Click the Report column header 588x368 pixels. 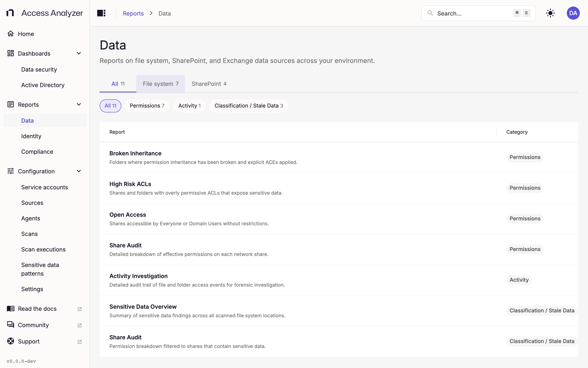coord(117,132)
